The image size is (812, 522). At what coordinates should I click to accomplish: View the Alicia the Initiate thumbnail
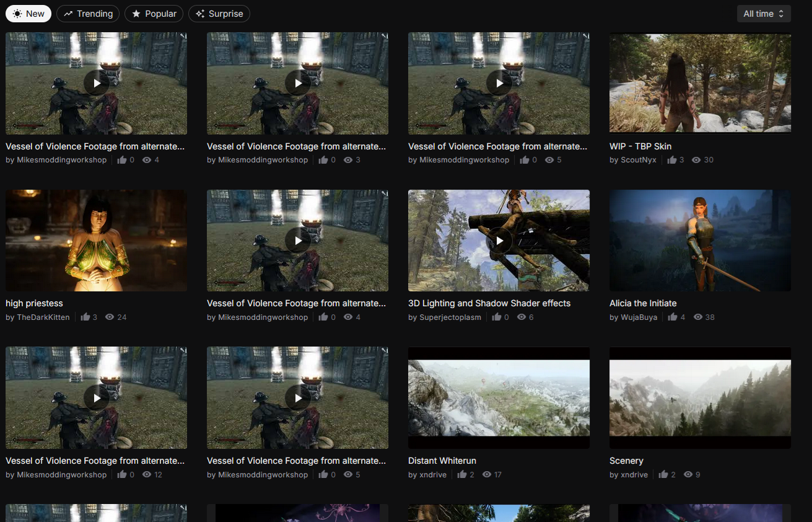pos(700,241)
